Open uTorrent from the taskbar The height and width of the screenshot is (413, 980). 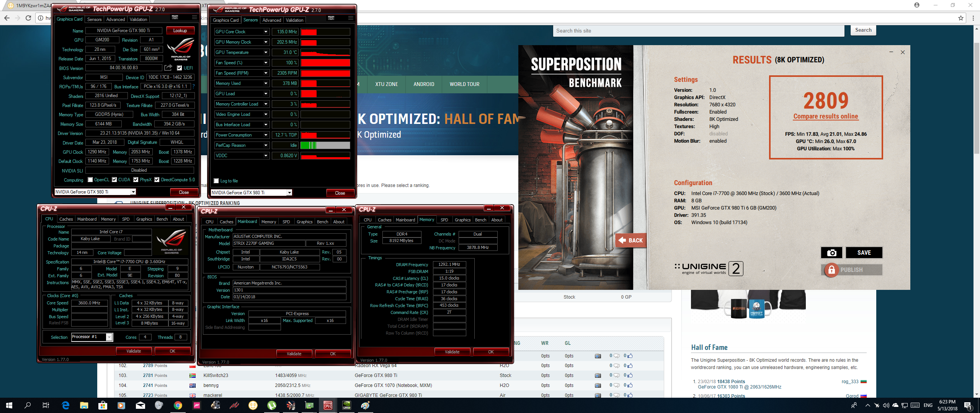pyautogui.click(x=272, y=405)
